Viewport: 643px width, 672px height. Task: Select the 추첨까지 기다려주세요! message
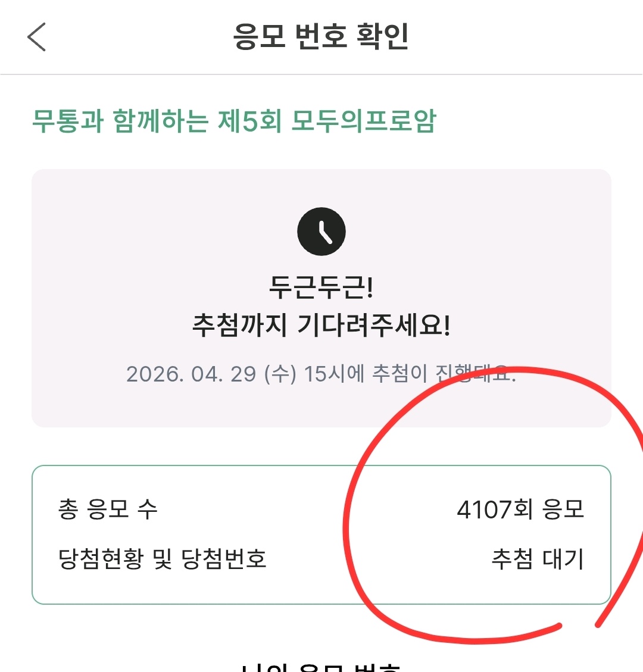[x=321, y=326]
